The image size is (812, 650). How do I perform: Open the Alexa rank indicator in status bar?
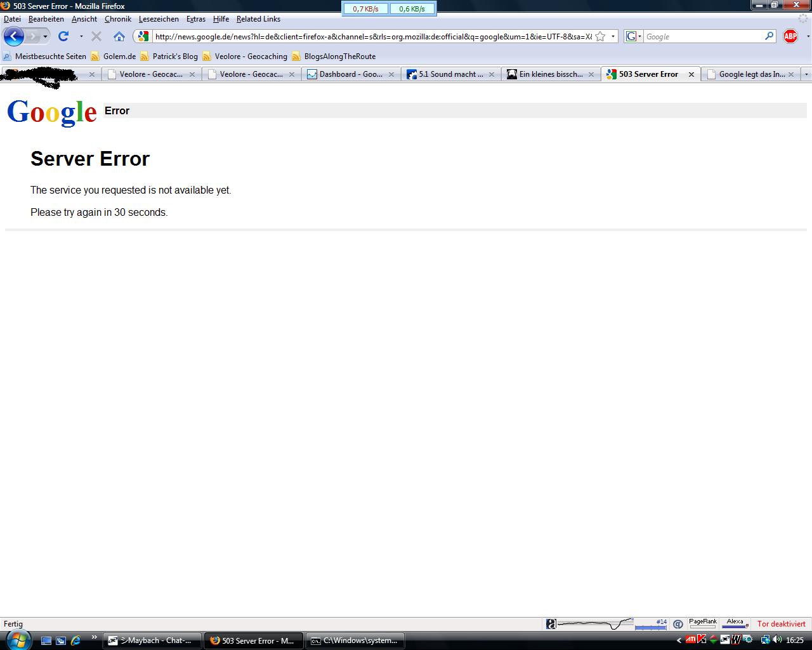tap(735, 623)
